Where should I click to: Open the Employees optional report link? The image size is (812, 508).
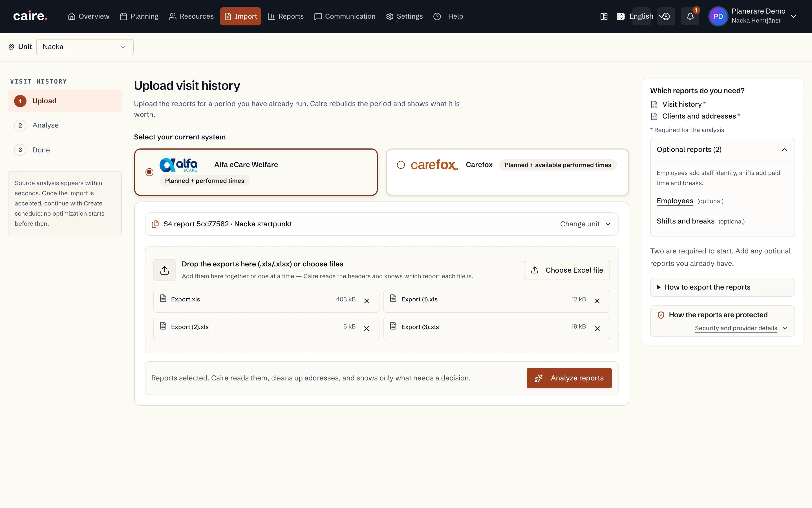pos(675,201)
